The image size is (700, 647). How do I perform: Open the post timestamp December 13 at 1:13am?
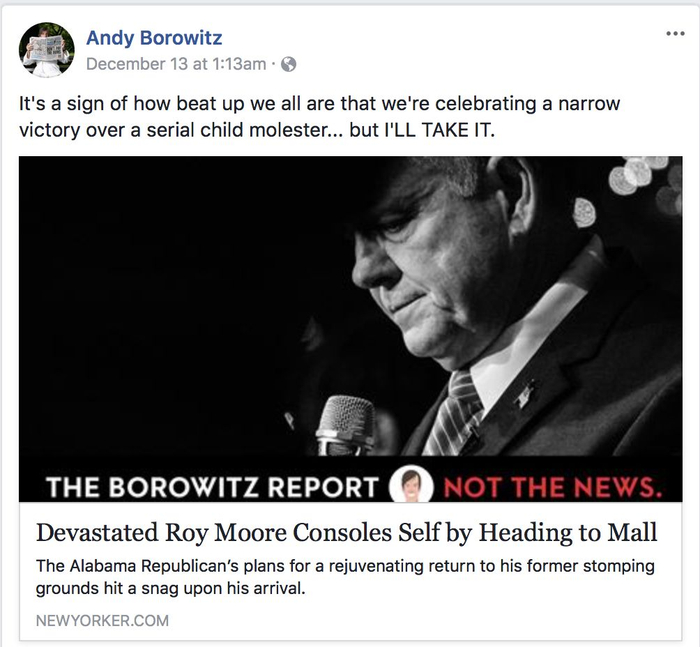tap(176, 64)
